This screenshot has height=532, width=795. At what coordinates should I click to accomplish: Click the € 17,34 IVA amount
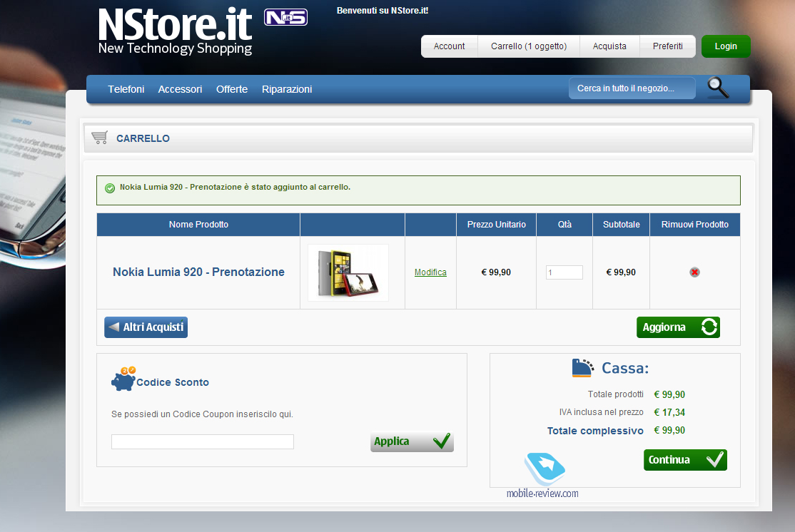tap(669, 412)
